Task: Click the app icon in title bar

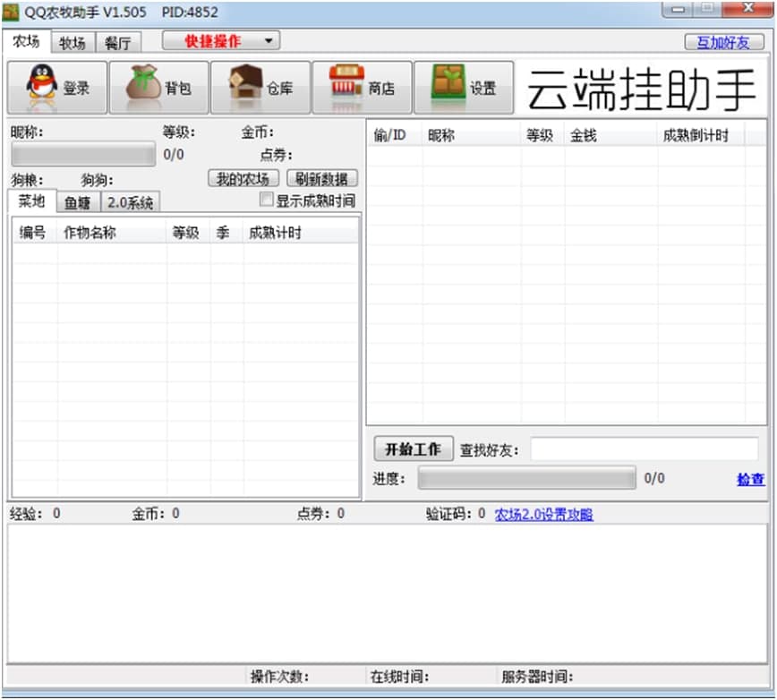Action: (x=11, y=13)
